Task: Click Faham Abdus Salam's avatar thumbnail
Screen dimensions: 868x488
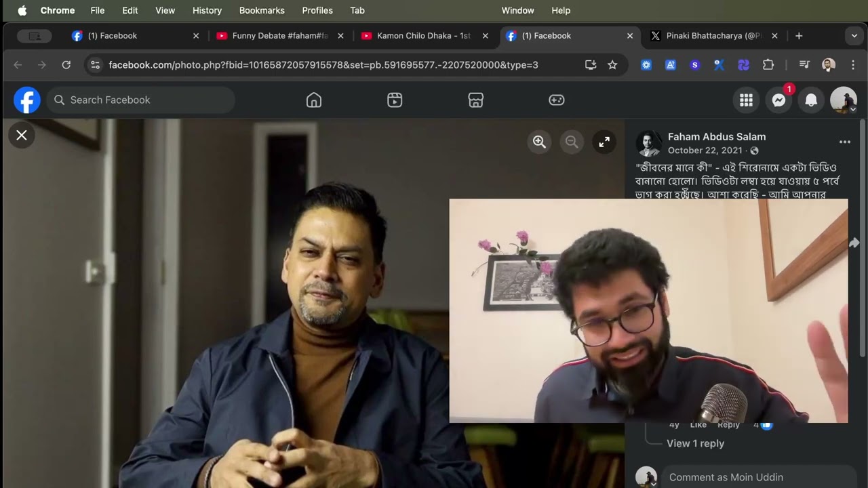Action: (648, 144)
